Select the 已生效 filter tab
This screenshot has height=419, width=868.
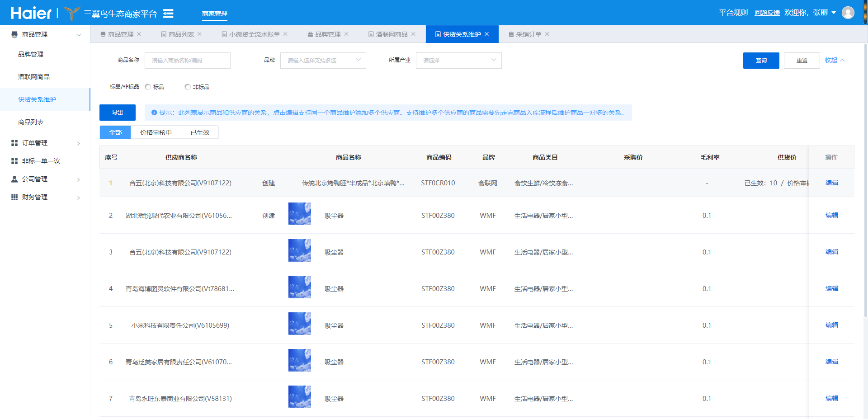coord(200,132)
